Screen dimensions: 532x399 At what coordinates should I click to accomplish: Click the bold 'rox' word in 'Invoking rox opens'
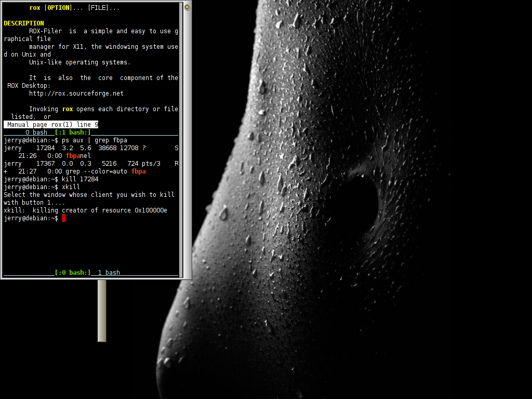click(68, 109)
